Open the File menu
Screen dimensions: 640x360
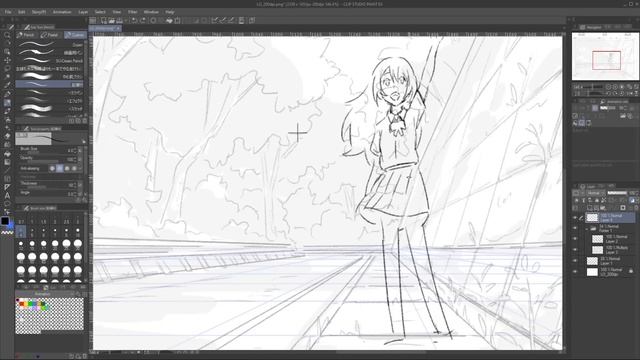(8, 12)
